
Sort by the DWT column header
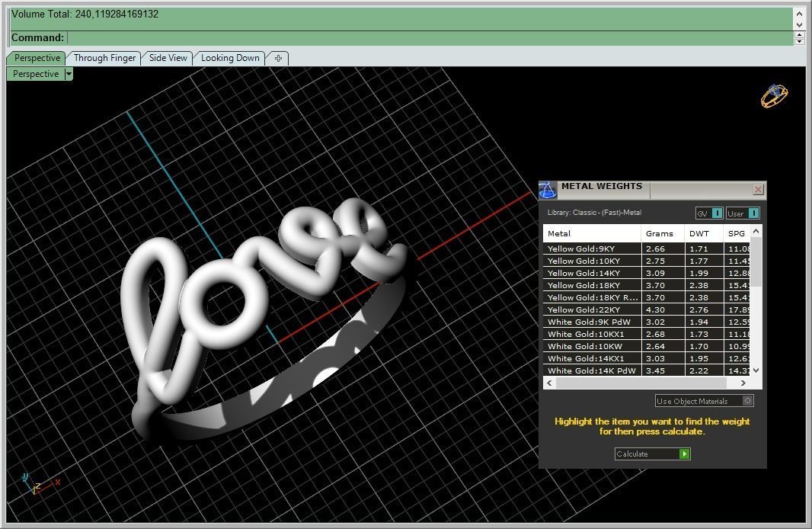point(703,234)
